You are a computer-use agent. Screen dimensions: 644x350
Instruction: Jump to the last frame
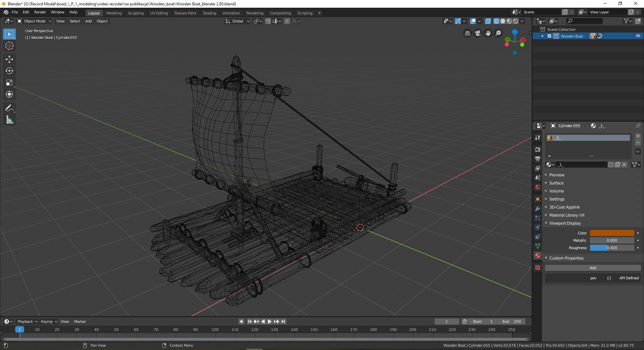(x=283, y=322)
